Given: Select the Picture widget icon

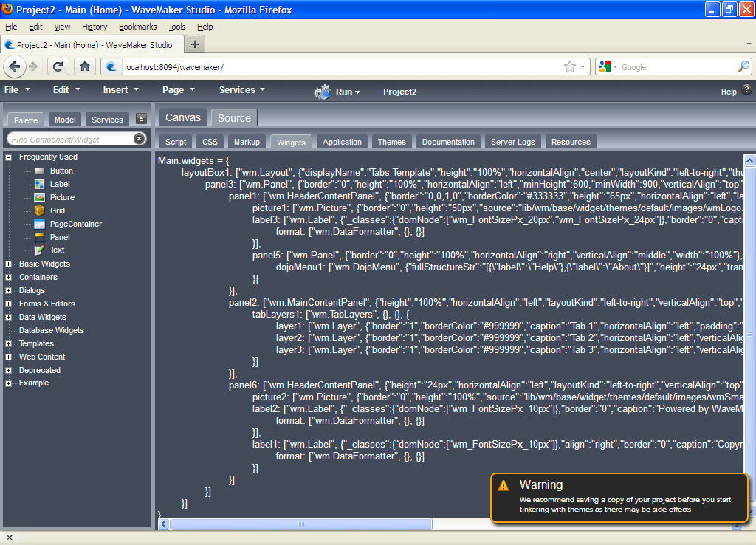Looking at the screenshot, I should pyautogui.click(x=40, y=197).
